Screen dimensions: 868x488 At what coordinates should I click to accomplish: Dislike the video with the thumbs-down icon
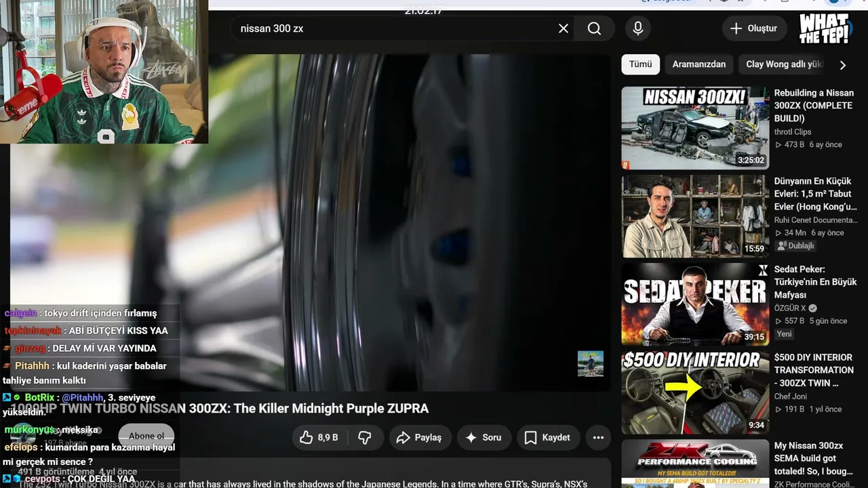click(365, 438)
